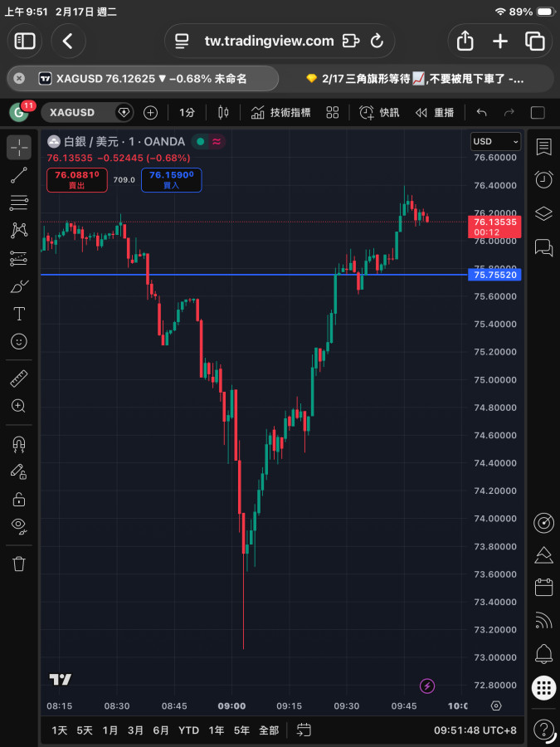
Task: Click the 76.08810 賣出 sell button
Action: pyautogui.click(x=77, y=180)
